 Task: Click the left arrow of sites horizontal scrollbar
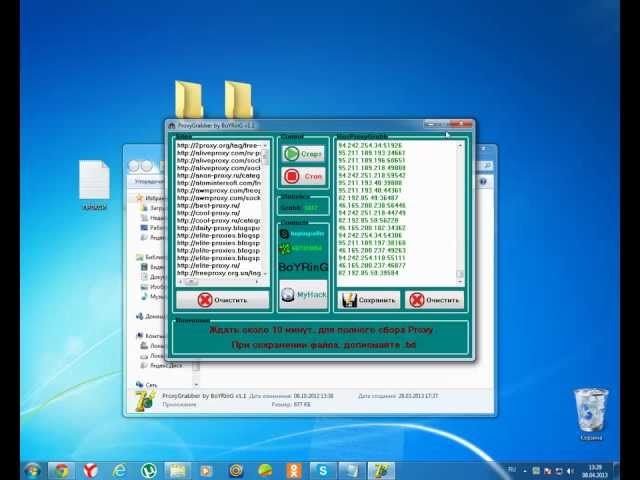(180, 282)
